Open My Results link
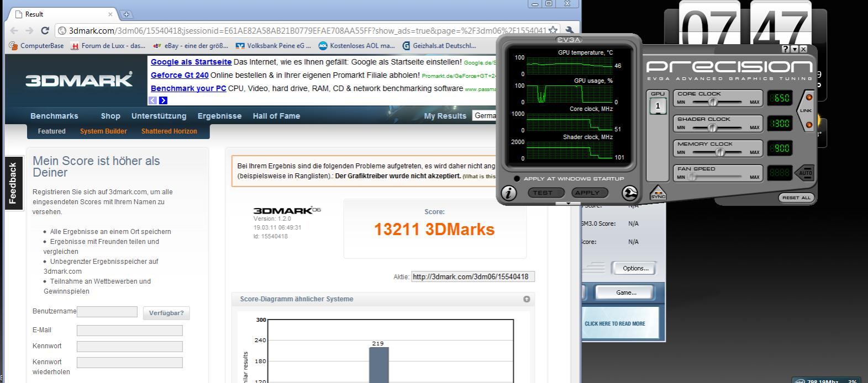This screenshot has height=383, width=868. click(445, 116)
